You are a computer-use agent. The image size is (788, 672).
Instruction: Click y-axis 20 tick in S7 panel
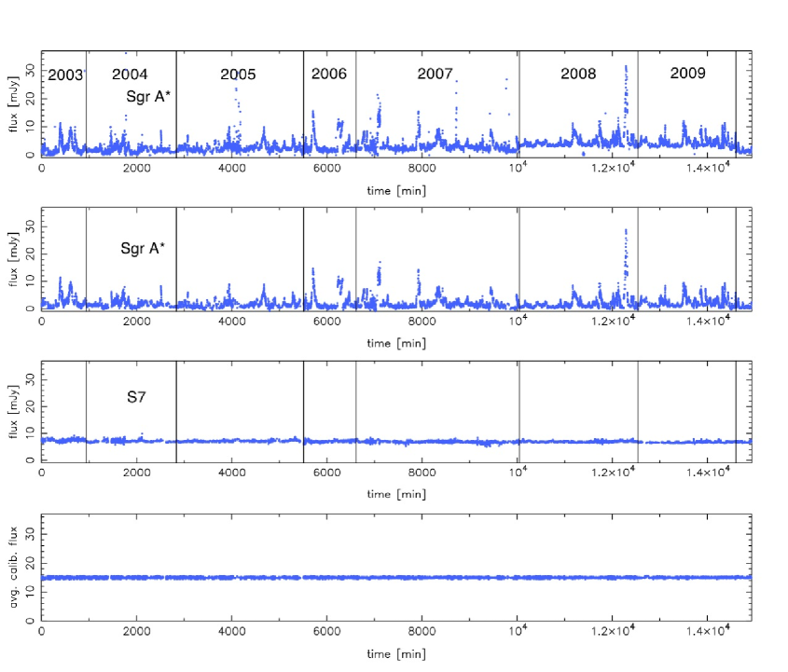coord(30,405)
